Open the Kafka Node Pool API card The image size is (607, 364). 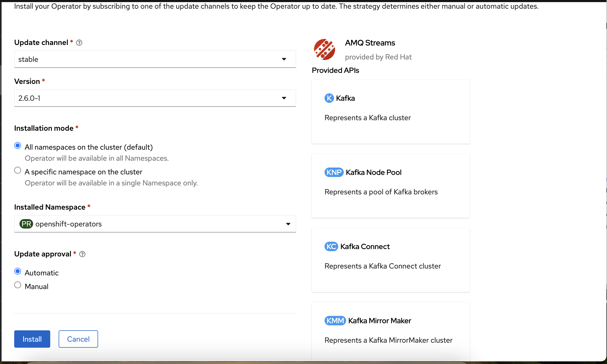tap(391, 186)
